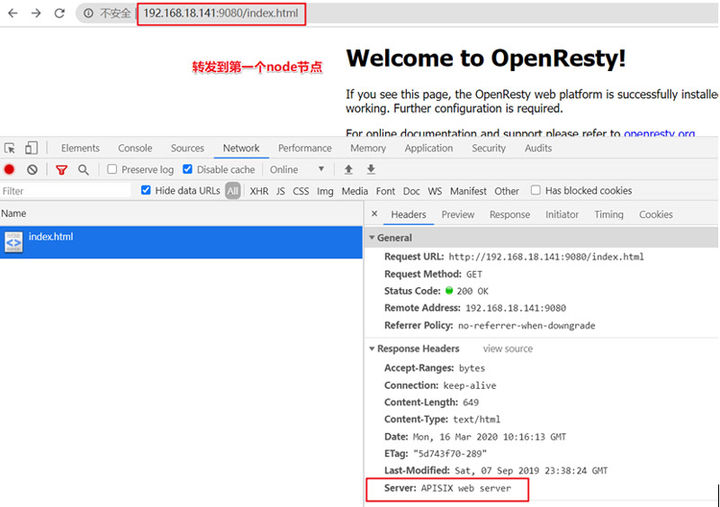Click the Status Code 200 OK value
Image resolution: width=720 pixels, height=507 pixels.
(472, 291)
